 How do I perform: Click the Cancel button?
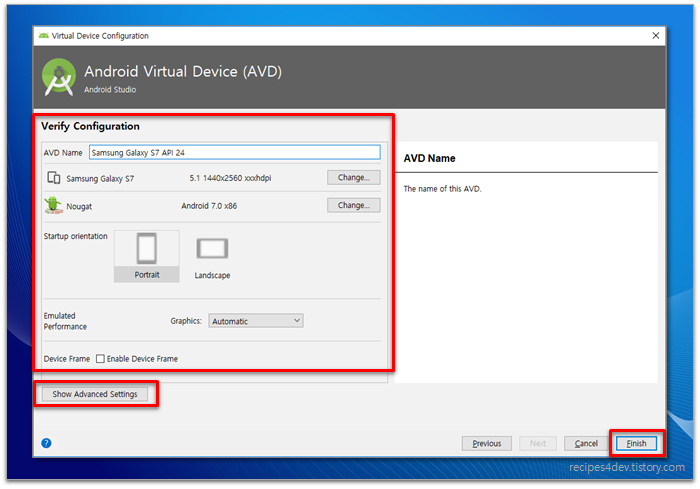tap(586, 443)
